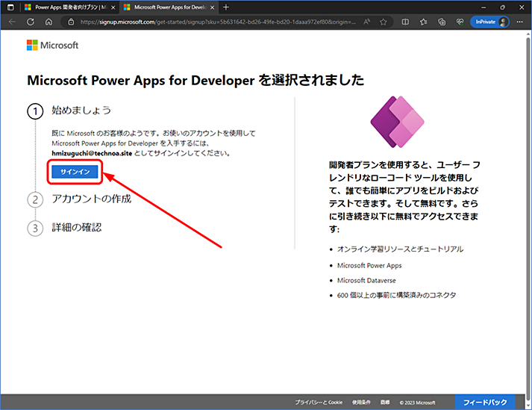532x410 pixels.
Task: Close the Microsoft Power Apps for Developer tab
Action: pyautogui.click(x=212, y=7)
